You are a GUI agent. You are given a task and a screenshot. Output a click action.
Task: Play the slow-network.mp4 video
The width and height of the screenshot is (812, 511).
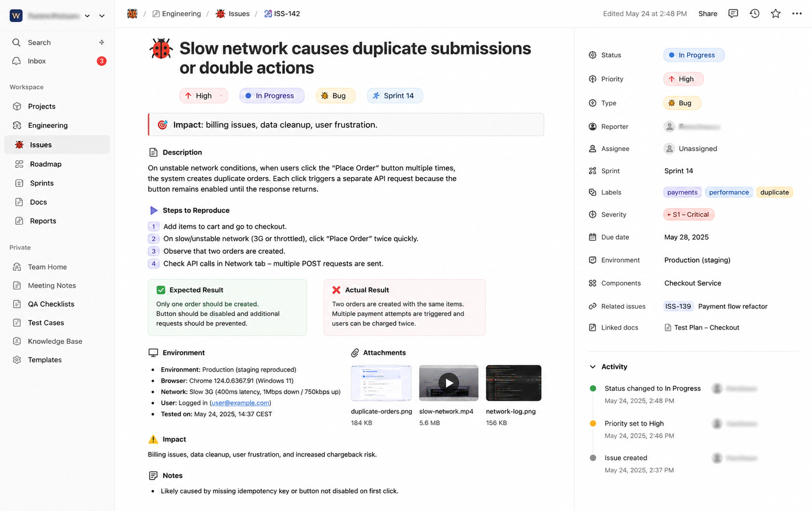click(449, 383)
